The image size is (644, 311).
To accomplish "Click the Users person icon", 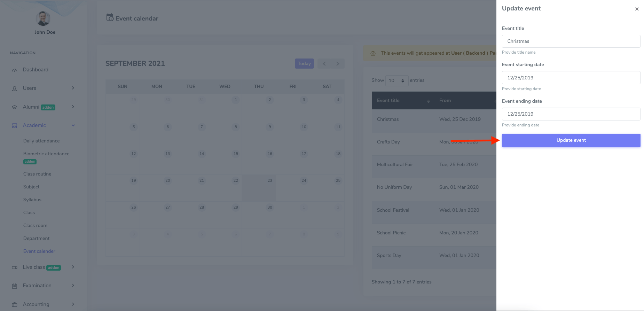I will click(x=15, y=88).
